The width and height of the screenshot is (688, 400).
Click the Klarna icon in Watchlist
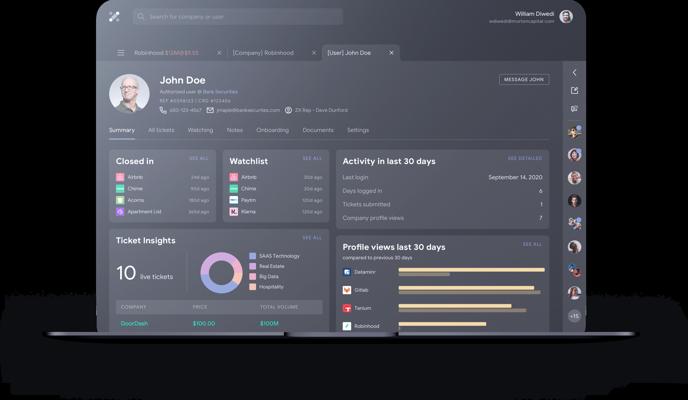tap(234, 212)
